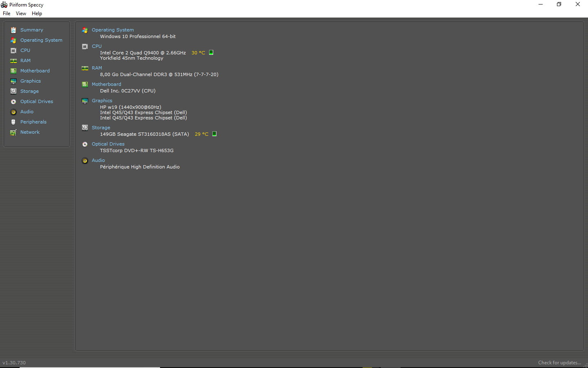
Task: Click the Operating System Windows flag sidebar icon
Action: [x=13, y=40]
